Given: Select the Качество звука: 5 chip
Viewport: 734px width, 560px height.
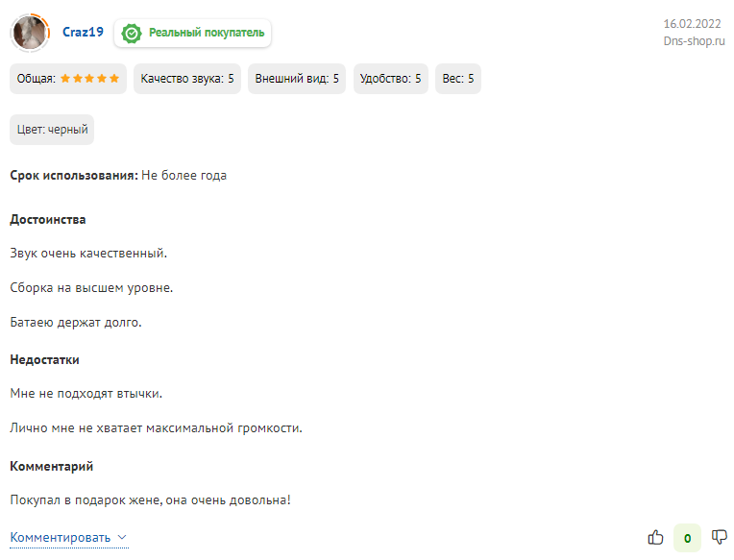Looking at the screenshot, I should (187, 79).
